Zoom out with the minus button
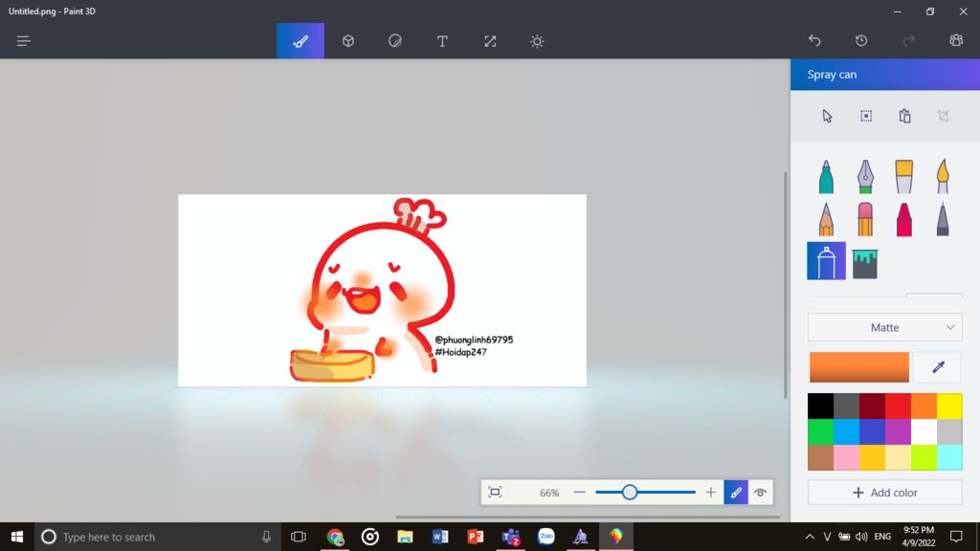The width and height of the screenshot is (980, 551). click(x=579, y=493)
